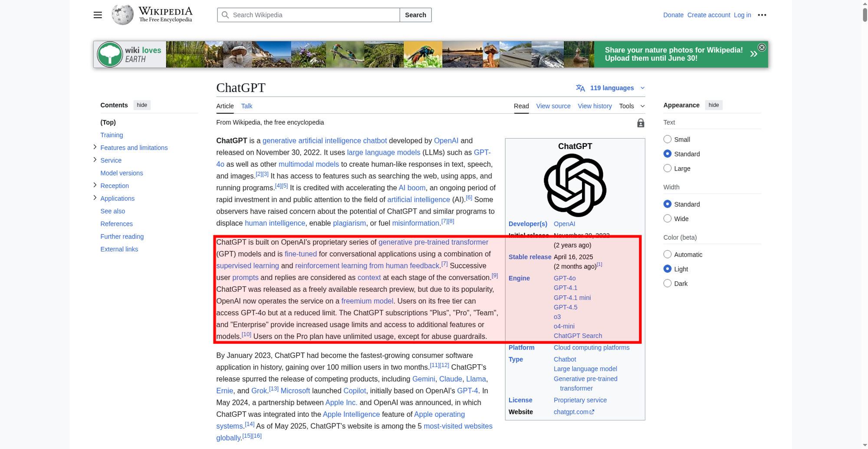The width and height of the screenshot is (868, 449).
Task: Hide the Contents sidebar
Action: click(142, 105)
